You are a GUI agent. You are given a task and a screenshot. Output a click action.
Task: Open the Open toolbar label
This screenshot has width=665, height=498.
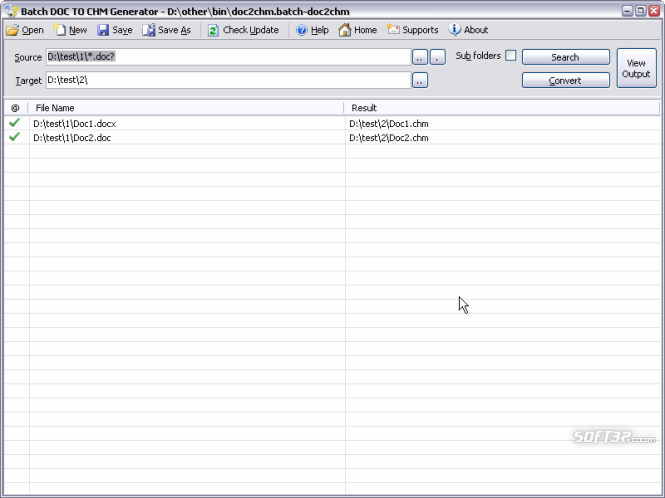click(x=33, y=30)
